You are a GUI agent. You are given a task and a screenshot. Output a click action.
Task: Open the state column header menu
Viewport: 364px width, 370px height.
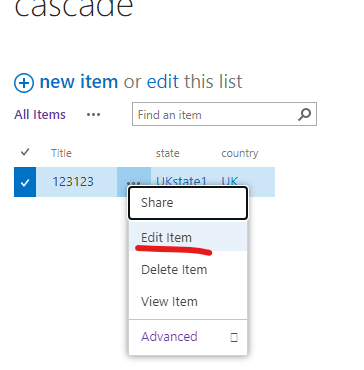point(168,153)
